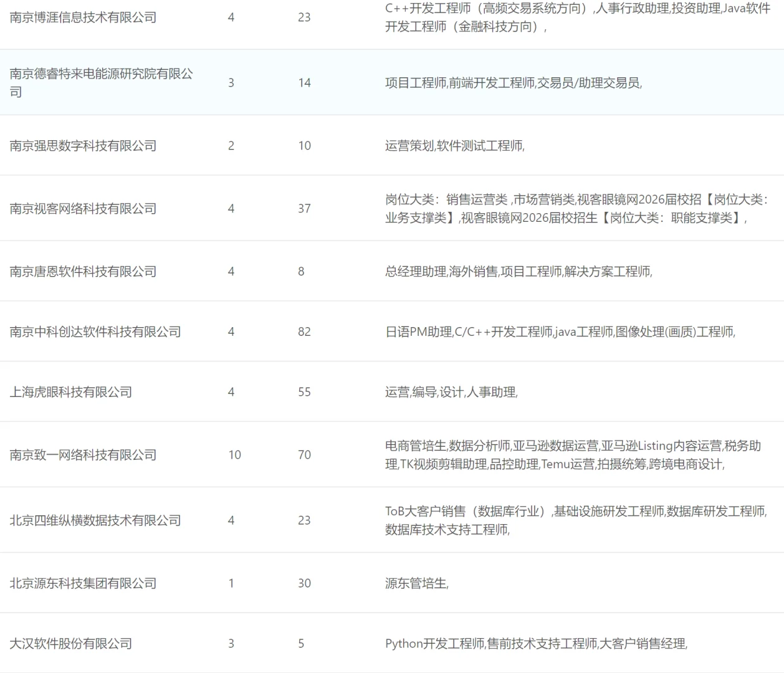Select 南京德睿特来电能源研究院有限公司 row name
Screen dimensions: 784x673
102,83
